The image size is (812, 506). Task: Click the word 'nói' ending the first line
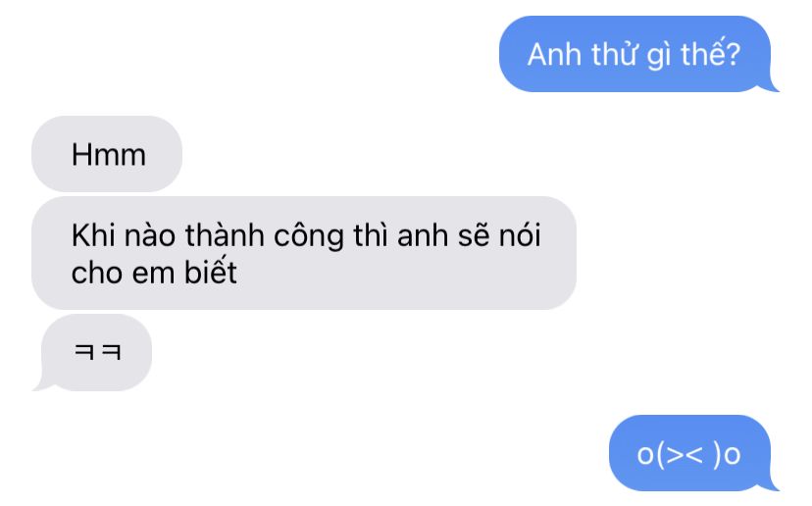tap(520, 235)
